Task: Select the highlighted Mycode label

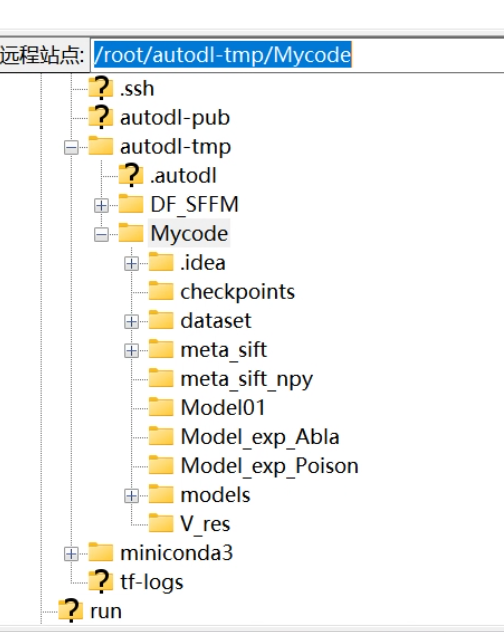Action: pos(189,233)
